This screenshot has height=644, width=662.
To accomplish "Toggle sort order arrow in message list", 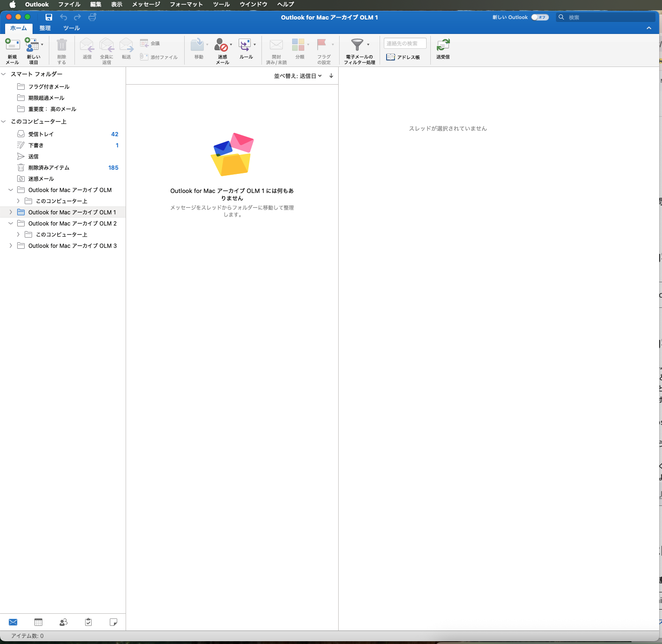I will coord(331,76).
